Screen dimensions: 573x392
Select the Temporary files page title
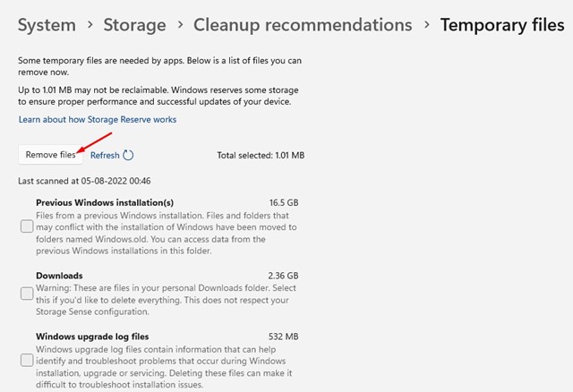pyautogui.click(x=501, y=25)
